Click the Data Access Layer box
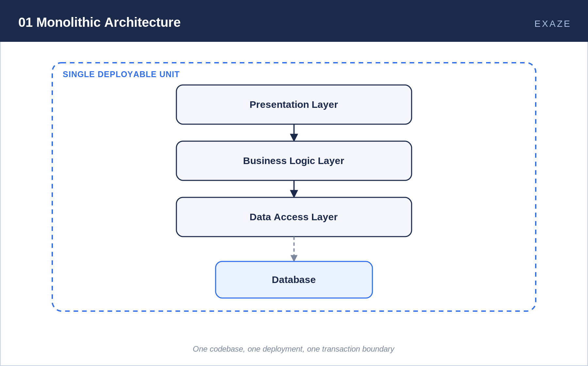This screenshot has height=366, width=588. pyautogui.click(x=294, y=217)
